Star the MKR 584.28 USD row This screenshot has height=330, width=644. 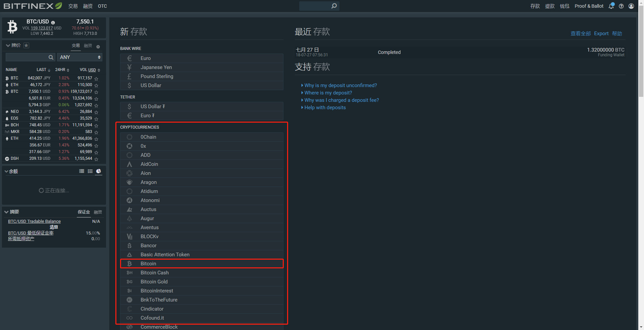coord(96,132)
